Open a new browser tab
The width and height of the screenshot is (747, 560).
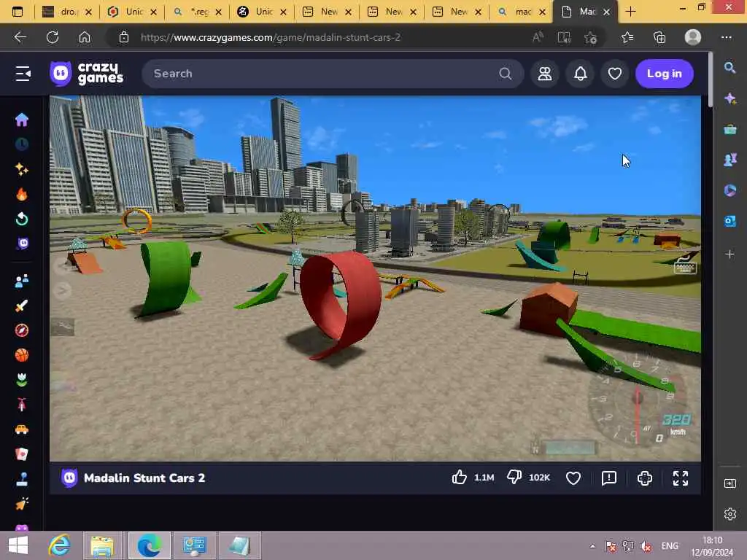630,12
